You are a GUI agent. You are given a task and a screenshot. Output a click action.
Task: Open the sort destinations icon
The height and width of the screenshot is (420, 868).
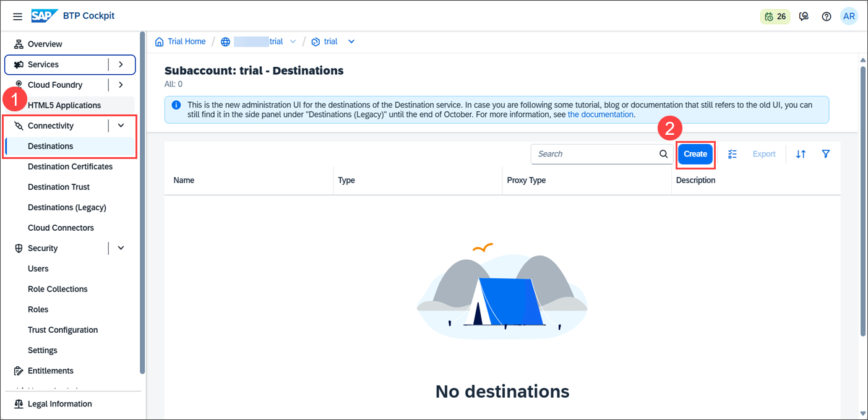(801, 154)
